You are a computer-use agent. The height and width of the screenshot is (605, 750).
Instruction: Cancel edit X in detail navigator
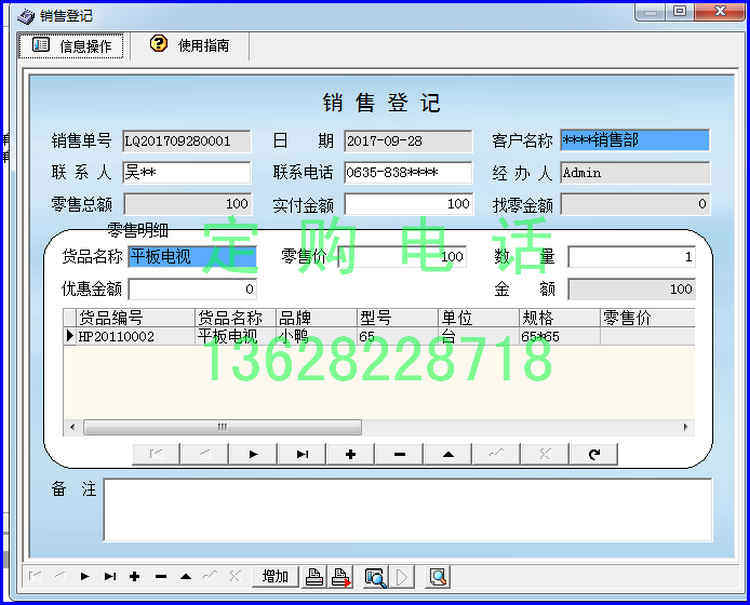(x=545, y=454)
